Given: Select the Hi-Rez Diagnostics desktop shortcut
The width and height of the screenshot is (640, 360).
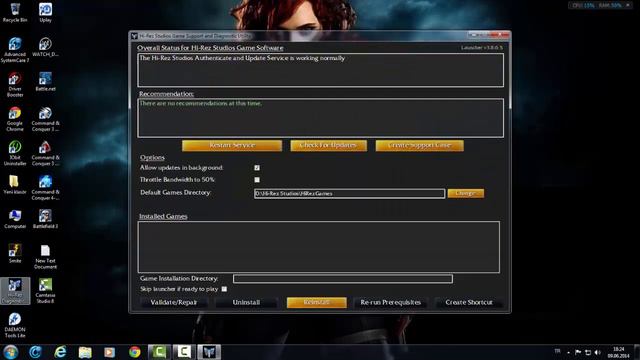Looking at the screenshot, I should click(15, 291).
